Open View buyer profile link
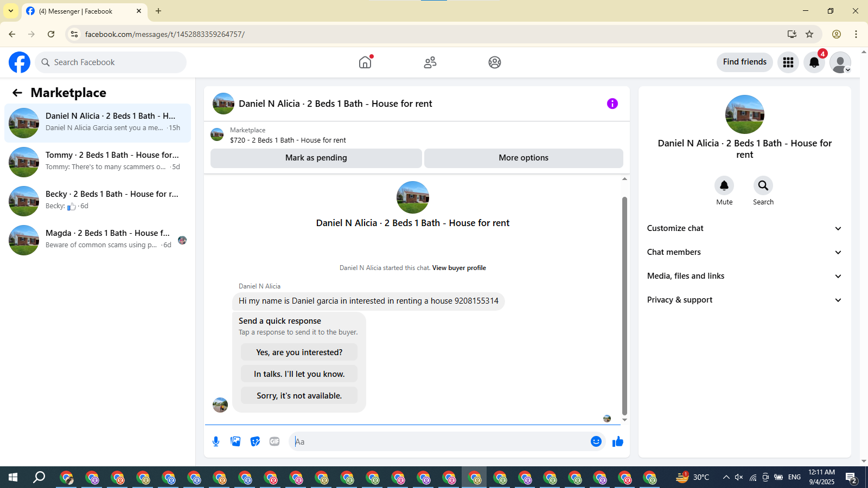This screenshot has height=488, width=868. click(459, 268)
